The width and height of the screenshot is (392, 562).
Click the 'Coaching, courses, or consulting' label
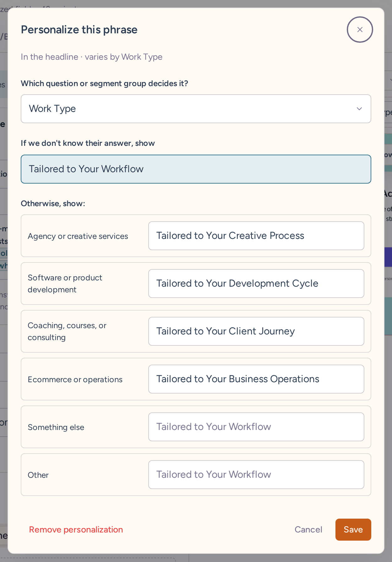coord(67,331)
